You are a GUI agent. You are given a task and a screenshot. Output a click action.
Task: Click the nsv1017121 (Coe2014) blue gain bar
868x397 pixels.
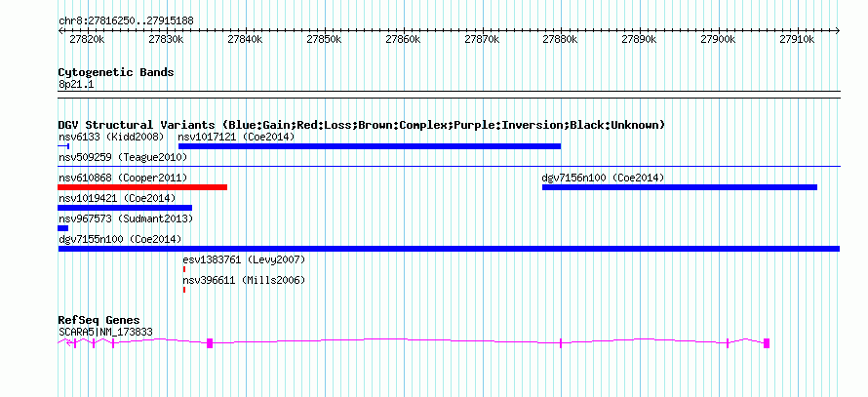pos(370,146)
